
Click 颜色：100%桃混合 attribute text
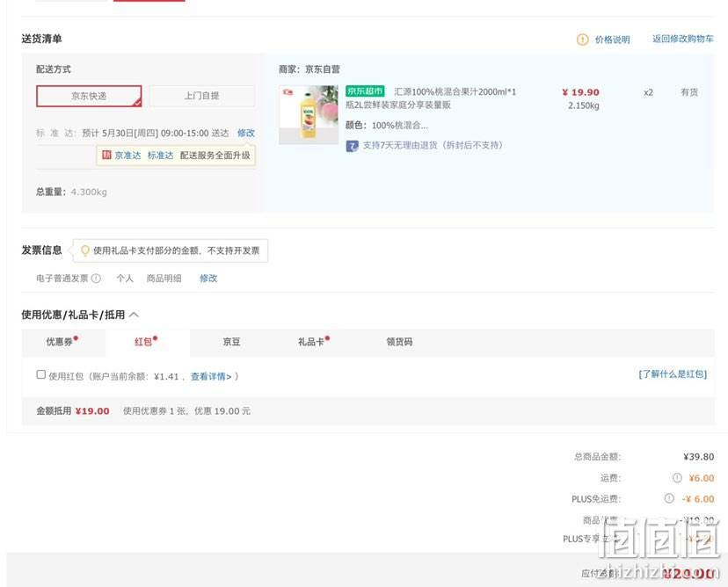click(387, 126)
